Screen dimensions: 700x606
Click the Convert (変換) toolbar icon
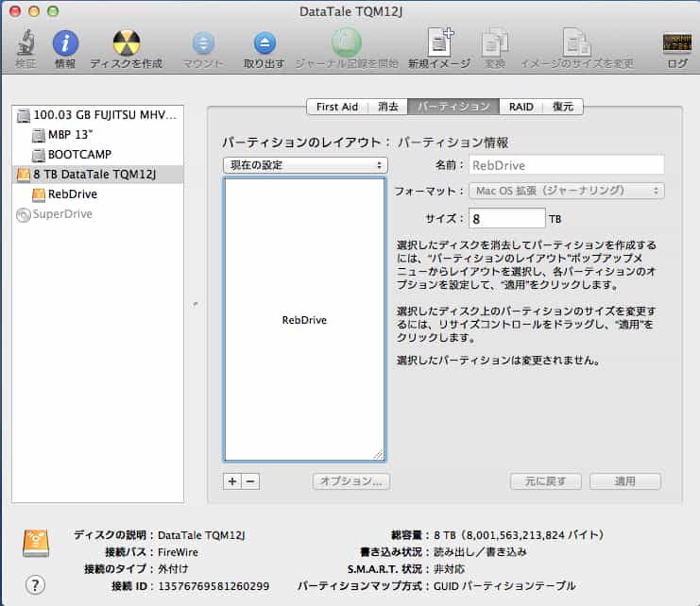click(495, 42)
